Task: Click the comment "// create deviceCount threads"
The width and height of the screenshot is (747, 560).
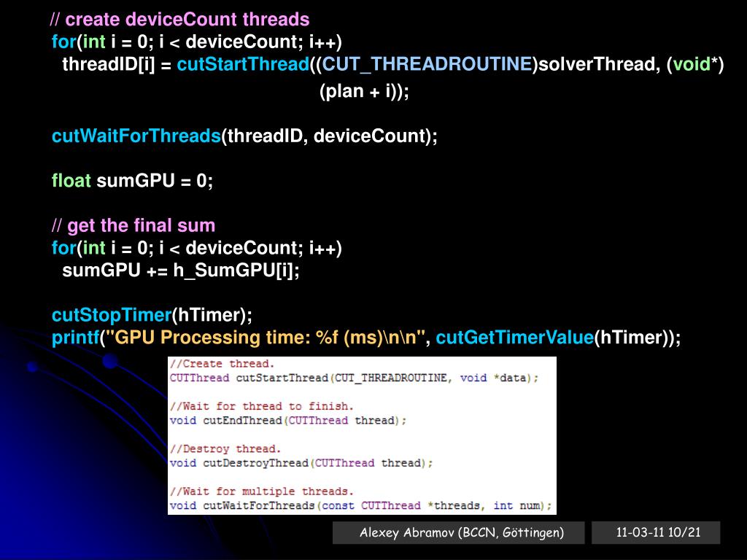Action: click(179, 20)
